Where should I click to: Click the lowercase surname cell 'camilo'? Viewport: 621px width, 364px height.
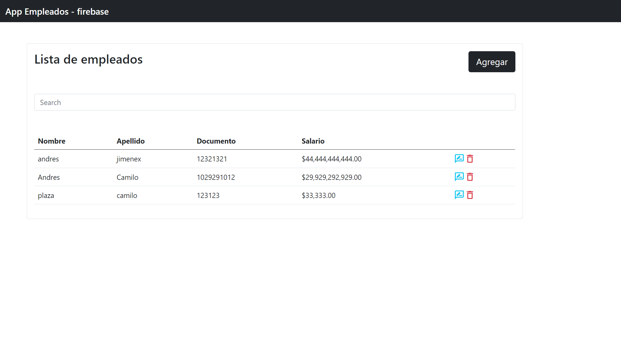127,195
